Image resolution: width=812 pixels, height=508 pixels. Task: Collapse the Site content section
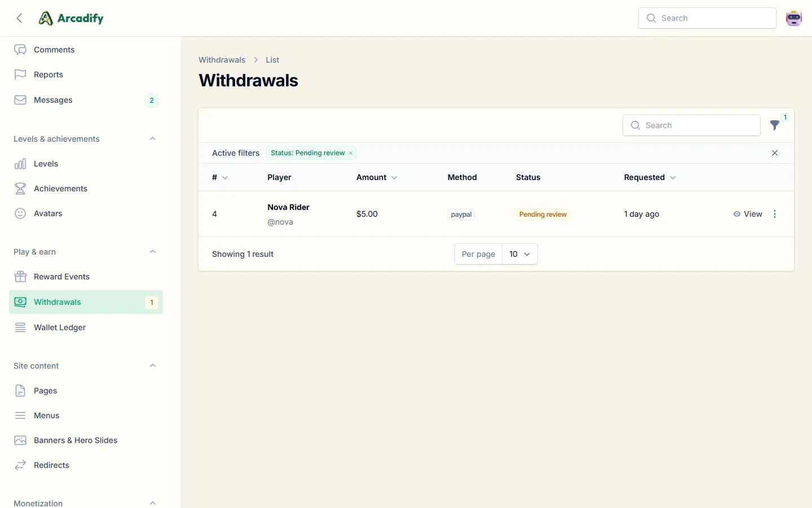153,366
